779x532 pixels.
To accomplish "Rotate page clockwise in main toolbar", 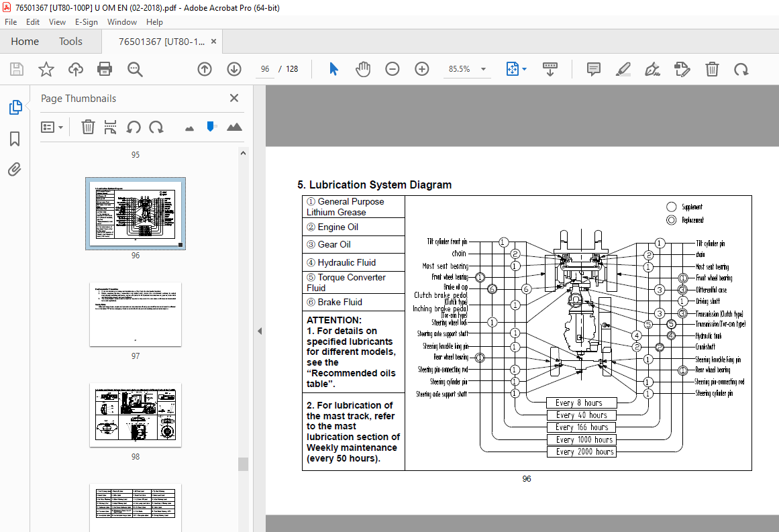I will (x=741, y=69).
